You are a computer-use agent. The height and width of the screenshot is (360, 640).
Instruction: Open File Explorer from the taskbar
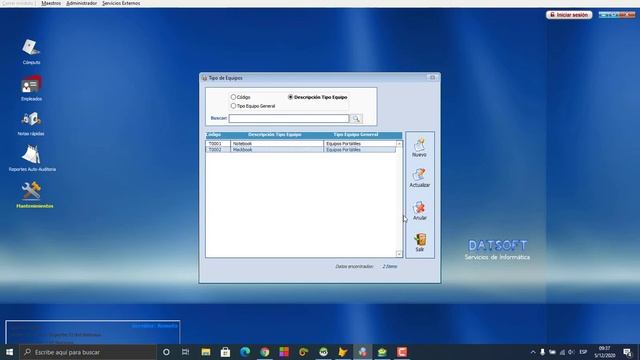point(206,352)
